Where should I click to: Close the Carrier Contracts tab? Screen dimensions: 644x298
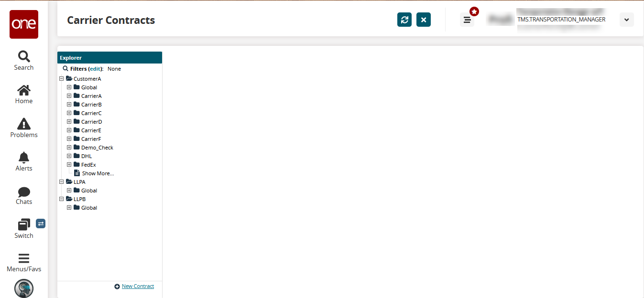pos(424,20)
